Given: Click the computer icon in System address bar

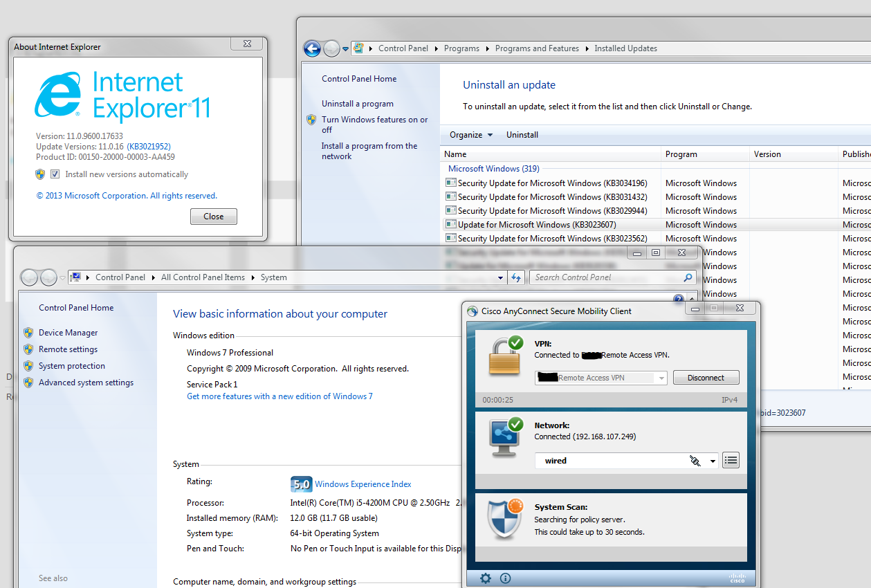Looking at the screenshot, I should click(x=76, y=277).
